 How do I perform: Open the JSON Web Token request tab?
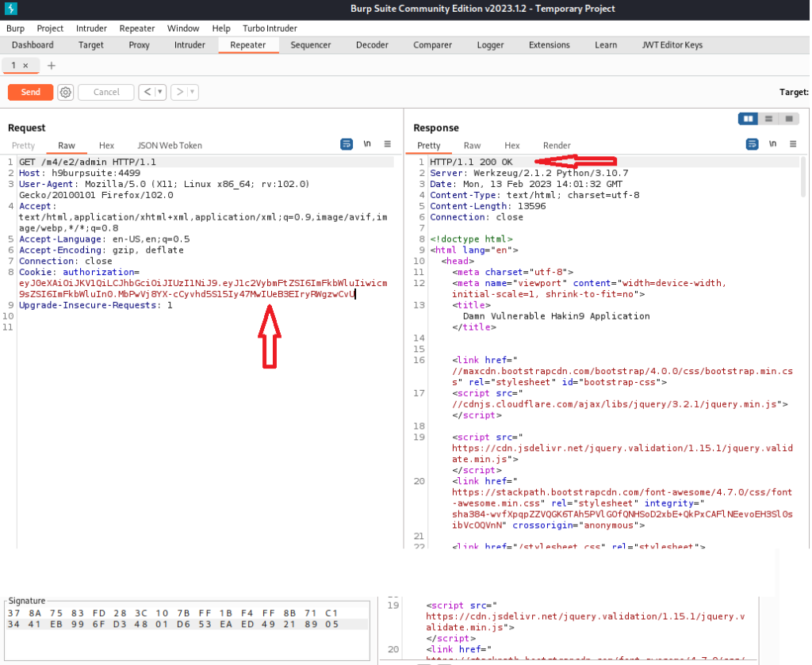click(170, 145)
